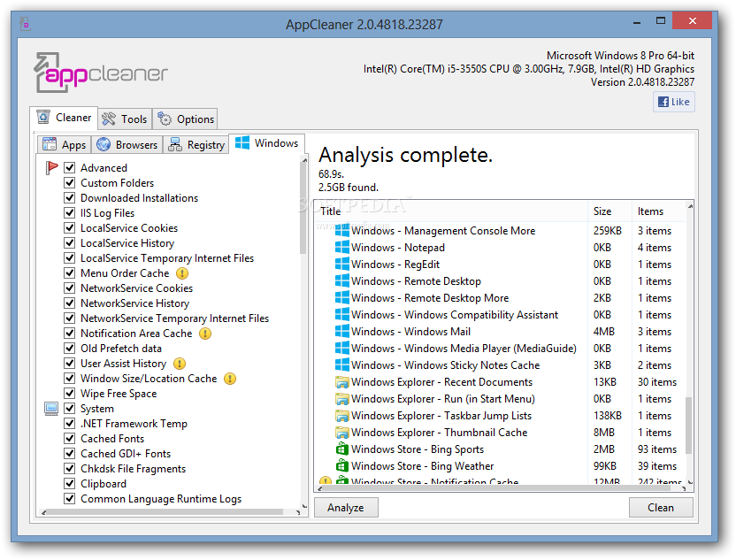736x560 pixels.
Task: Click the "Chkdsk File Fragments" label
Action: (134, 469)
